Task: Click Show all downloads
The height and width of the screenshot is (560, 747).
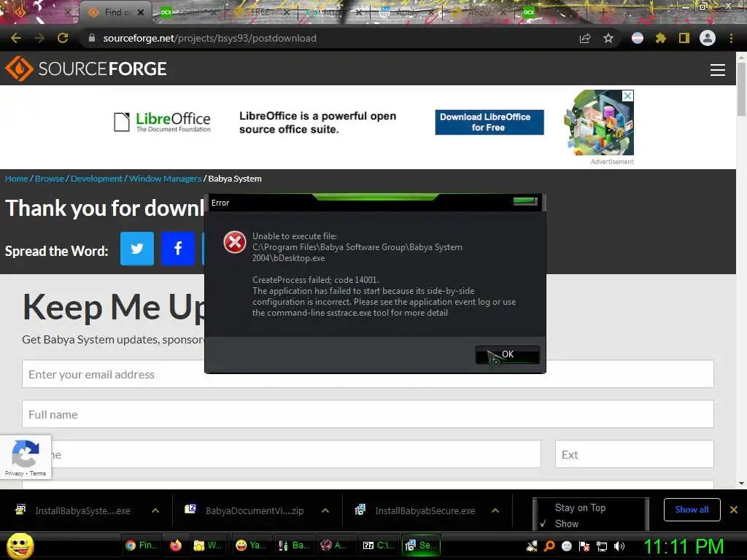Action: click(x=692, y=510)
